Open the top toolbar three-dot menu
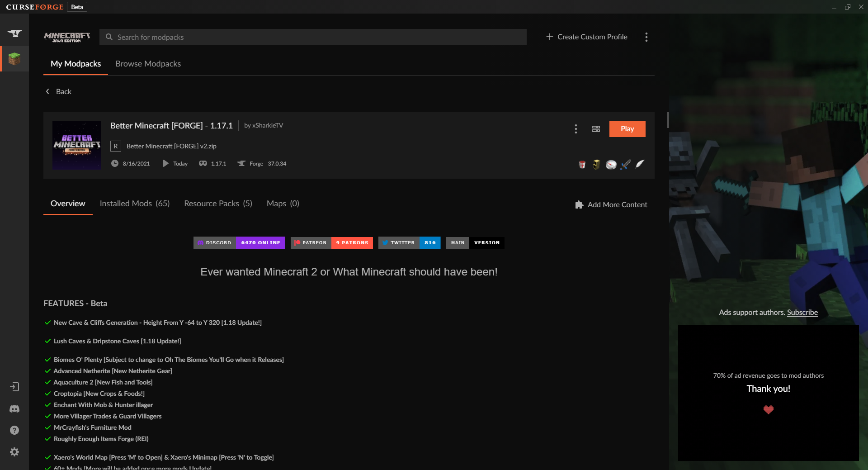The width and height of the screenshot is (868, 470). (646, 37)
